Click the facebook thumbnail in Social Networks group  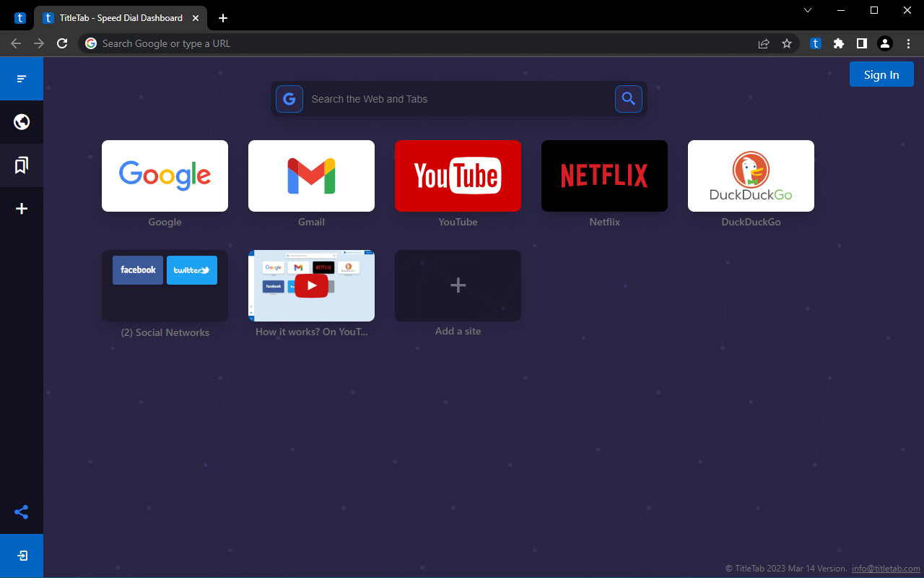click(x=138, y=269)
